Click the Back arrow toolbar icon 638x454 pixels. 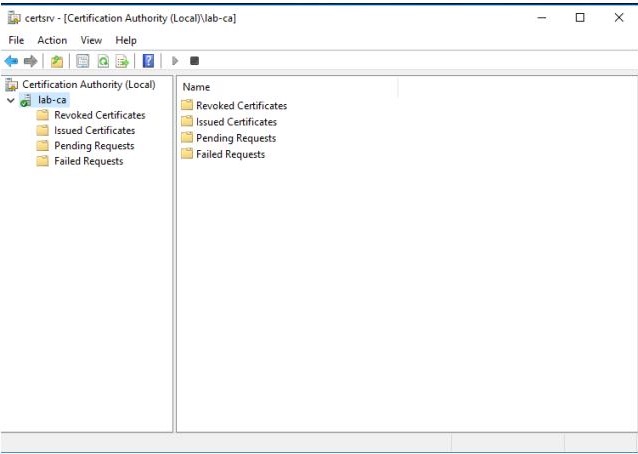pos(11,61)
